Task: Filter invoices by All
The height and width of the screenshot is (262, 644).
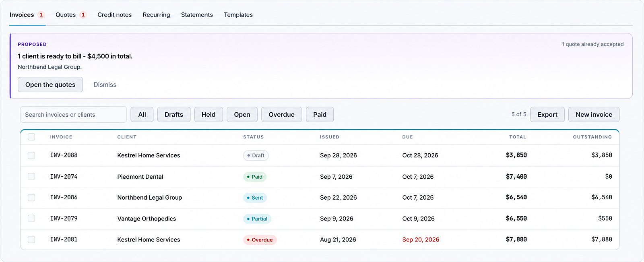Action: [142, 115]
